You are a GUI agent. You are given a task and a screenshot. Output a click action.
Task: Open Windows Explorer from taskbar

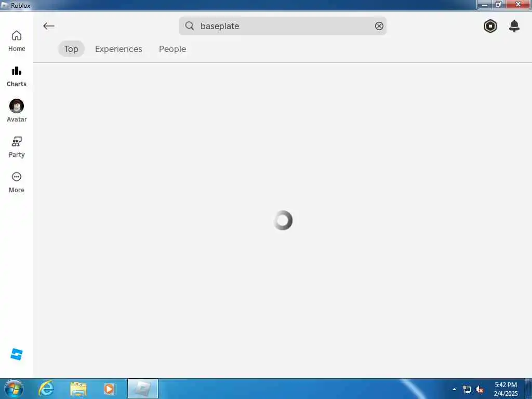click(78, 389)
